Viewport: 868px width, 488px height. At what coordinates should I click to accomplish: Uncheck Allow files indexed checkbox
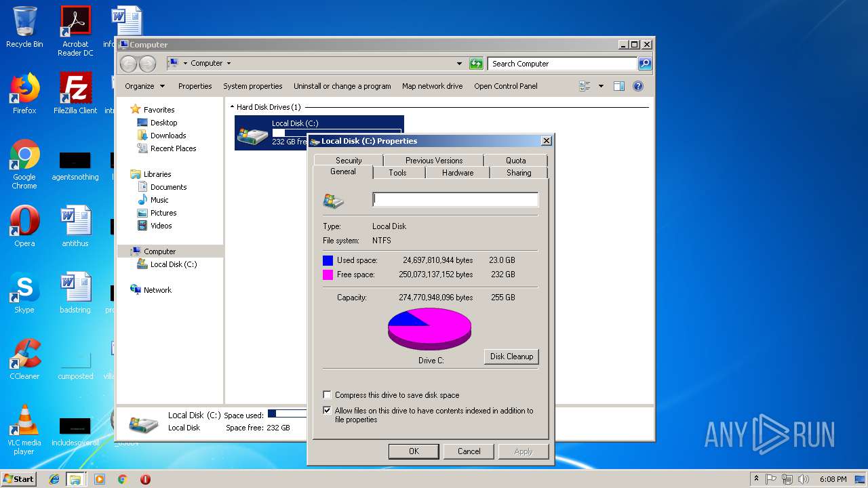(328, 411)
